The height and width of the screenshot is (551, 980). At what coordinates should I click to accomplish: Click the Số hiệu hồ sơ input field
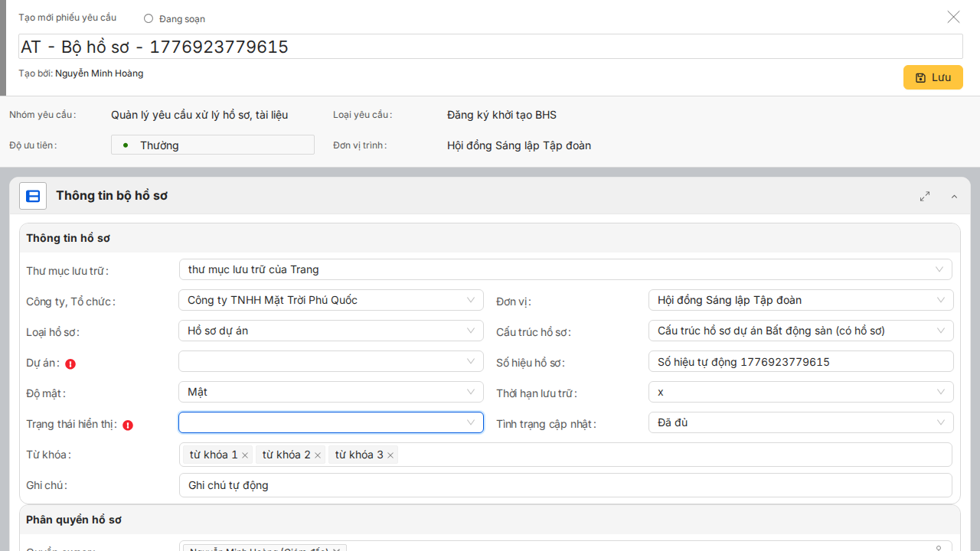(x=800, y=361)
